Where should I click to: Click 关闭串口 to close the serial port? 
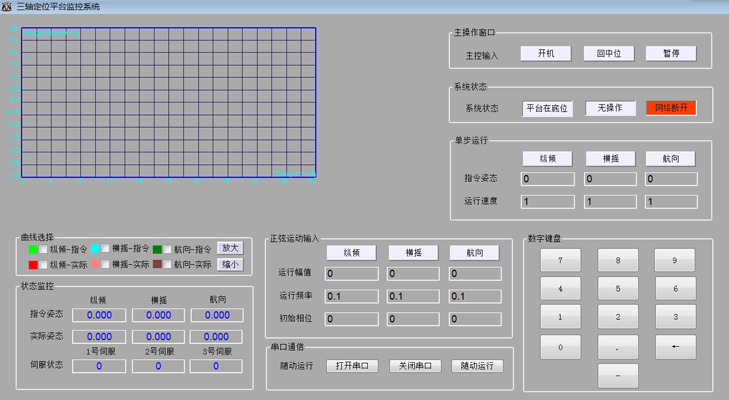point(414,366)
